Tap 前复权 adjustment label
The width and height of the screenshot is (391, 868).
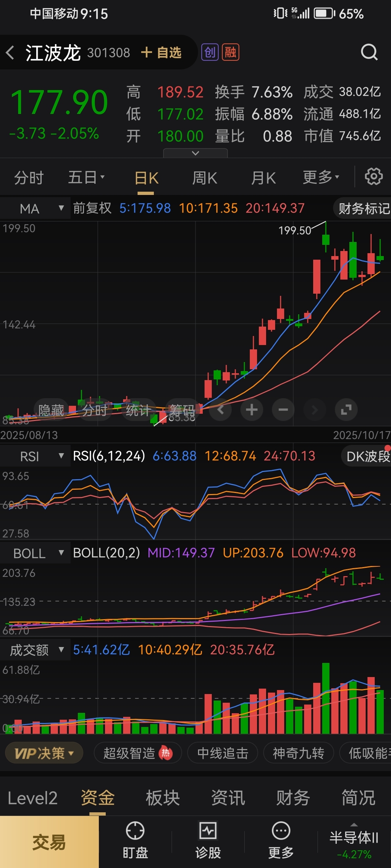92,208
